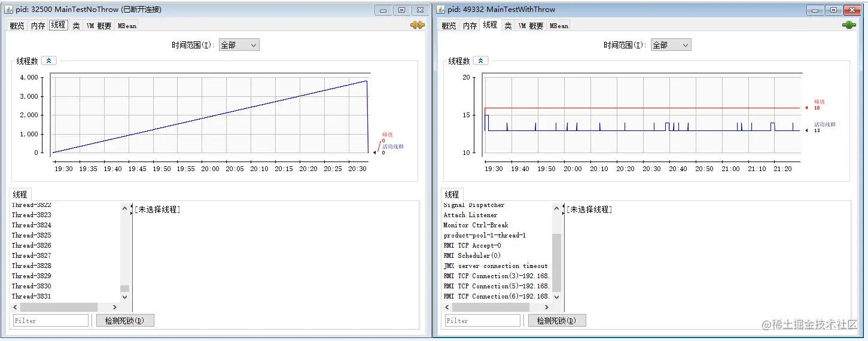This screenshot has width=868, height=341.
Task: Select RMI TCP Connection(6) thread
Action: point(497,296)
